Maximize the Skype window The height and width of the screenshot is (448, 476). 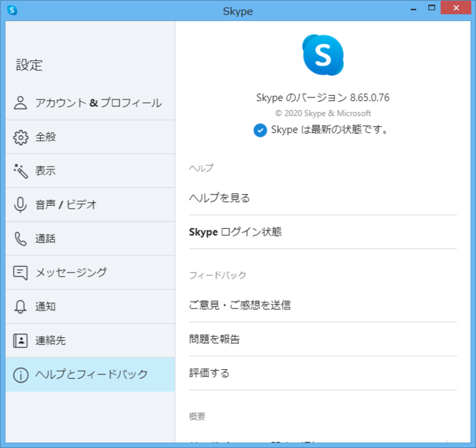[431, 8]
